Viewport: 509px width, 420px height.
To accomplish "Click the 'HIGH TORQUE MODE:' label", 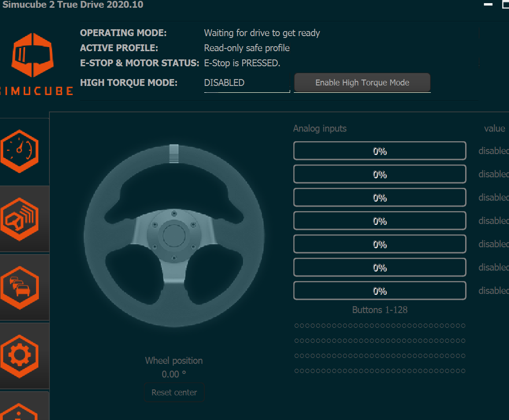I will (128, 82).
